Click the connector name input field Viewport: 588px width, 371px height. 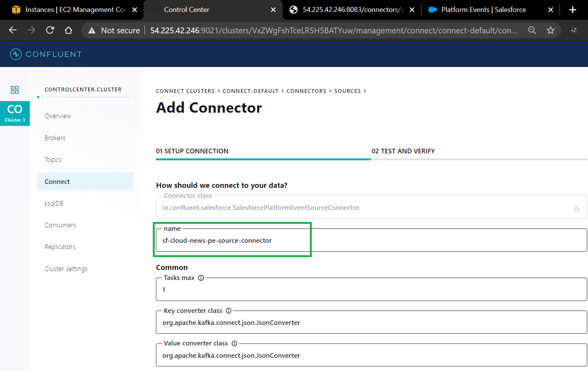(371, 240)
